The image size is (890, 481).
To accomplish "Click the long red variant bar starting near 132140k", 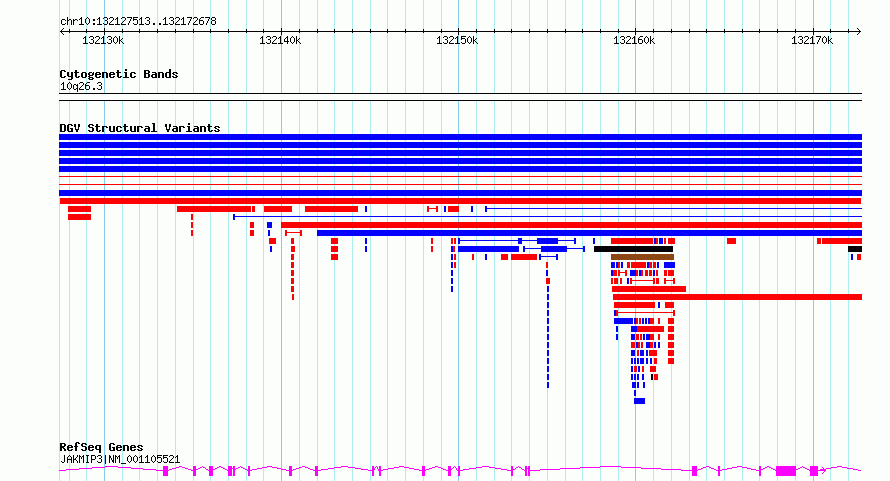I will (572, 225).
